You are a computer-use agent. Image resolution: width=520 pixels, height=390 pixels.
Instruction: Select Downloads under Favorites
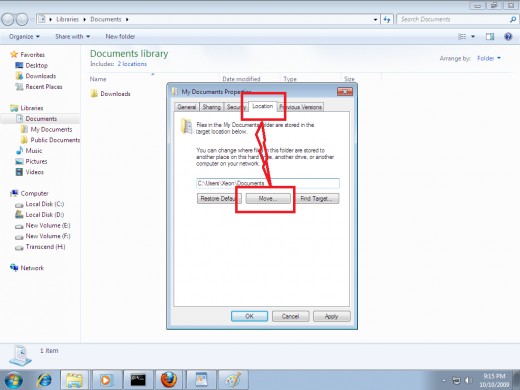pyautogui.click(x=41, y=76)
